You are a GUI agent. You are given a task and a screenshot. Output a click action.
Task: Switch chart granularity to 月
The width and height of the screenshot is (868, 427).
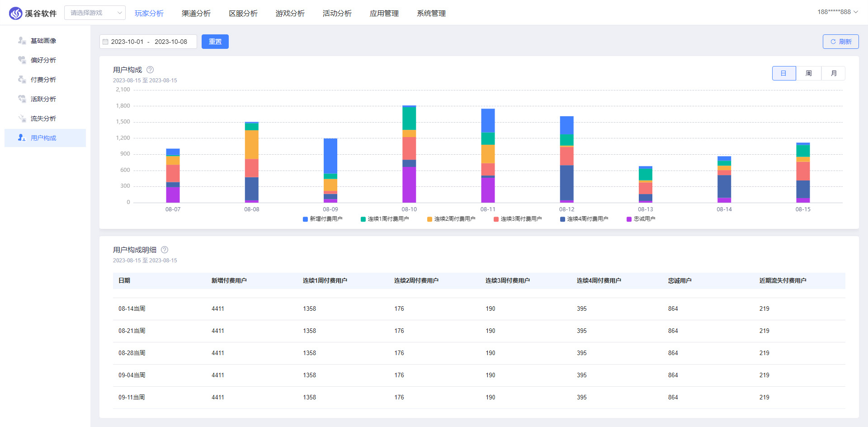click(x=833, y=73)
